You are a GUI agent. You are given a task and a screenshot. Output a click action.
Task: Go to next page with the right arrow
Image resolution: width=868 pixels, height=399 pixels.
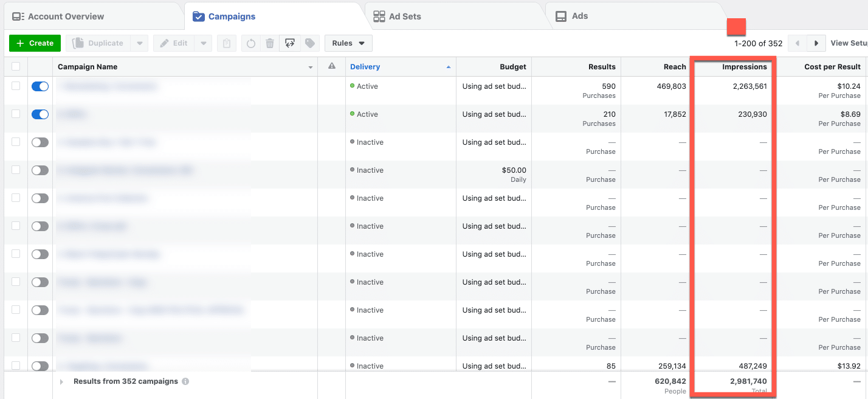(816, 43)
